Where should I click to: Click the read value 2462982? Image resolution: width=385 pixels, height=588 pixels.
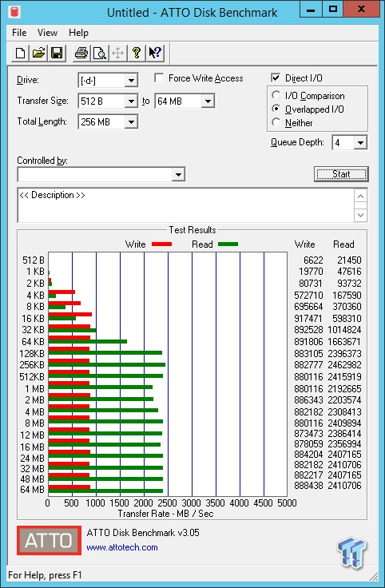coord(344,364)
